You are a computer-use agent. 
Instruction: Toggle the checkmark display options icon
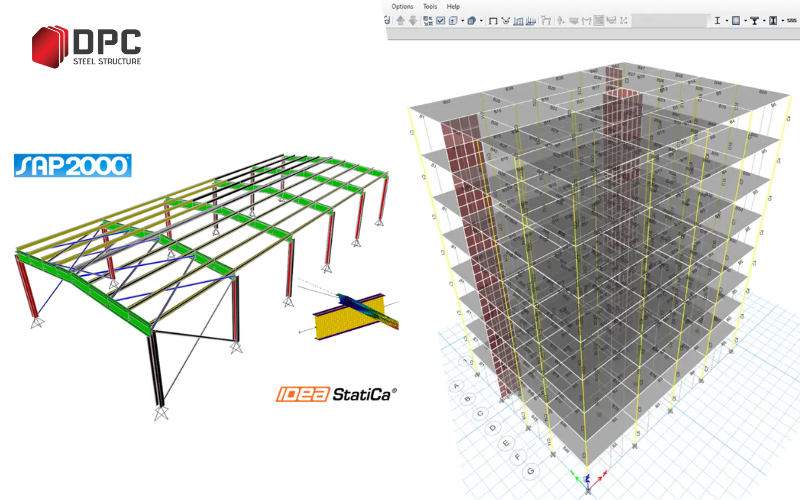click(440, 20)
